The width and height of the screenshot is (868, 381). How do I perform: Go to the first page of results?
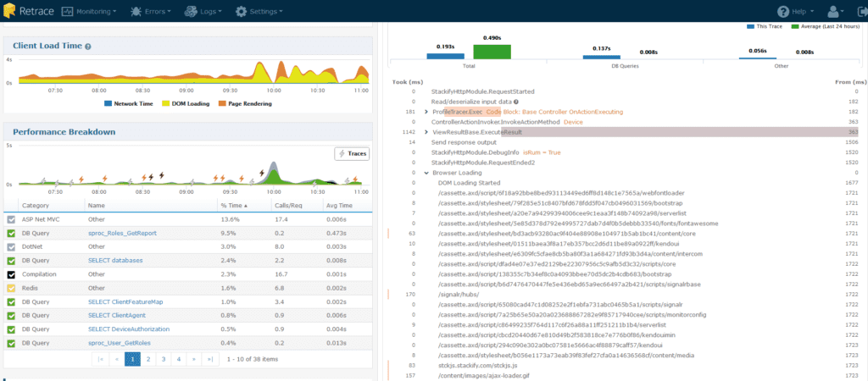(x=101, y=359)
